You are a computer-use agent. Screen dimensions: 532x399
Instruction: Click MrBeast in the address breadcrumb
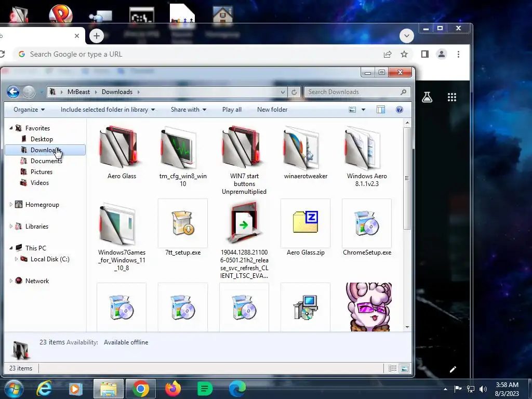click(78, 92)
